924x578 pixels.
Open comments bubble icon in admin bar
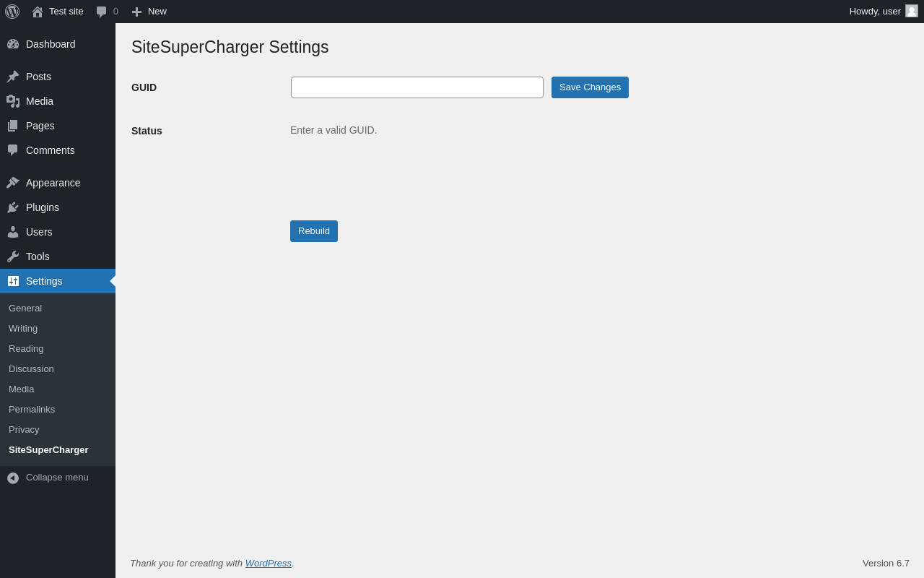[x=102, y=12]
